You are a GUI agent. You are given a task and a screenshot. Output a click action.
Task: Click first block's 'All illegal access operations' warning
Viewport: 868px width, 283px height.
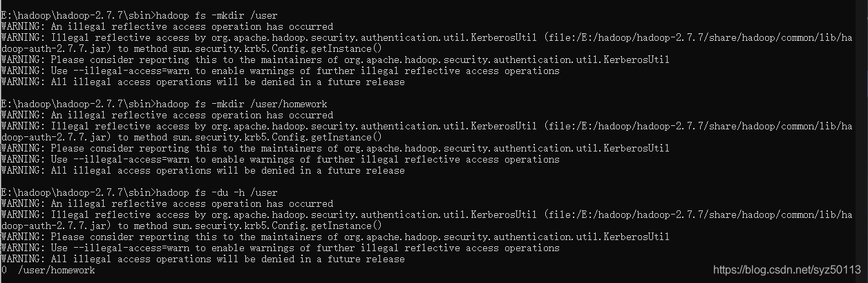202,82
